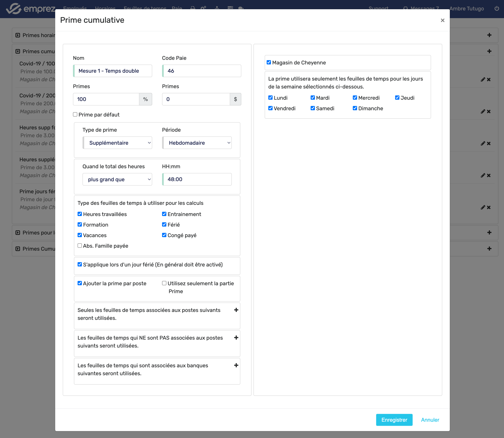
Task: Click Enregistrer button
Action: (x=394, y=420)
